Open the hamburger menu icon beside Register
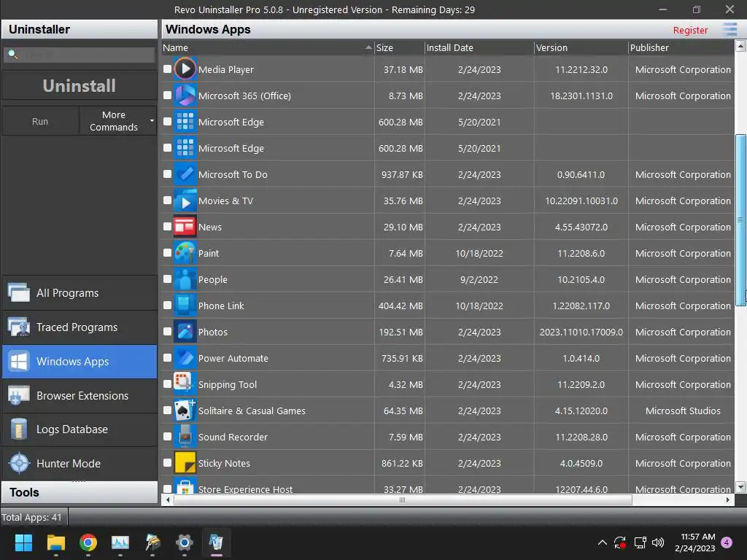The height and width of the screenshot is (560, 747). pyautogui.click(x=729, y=29)
